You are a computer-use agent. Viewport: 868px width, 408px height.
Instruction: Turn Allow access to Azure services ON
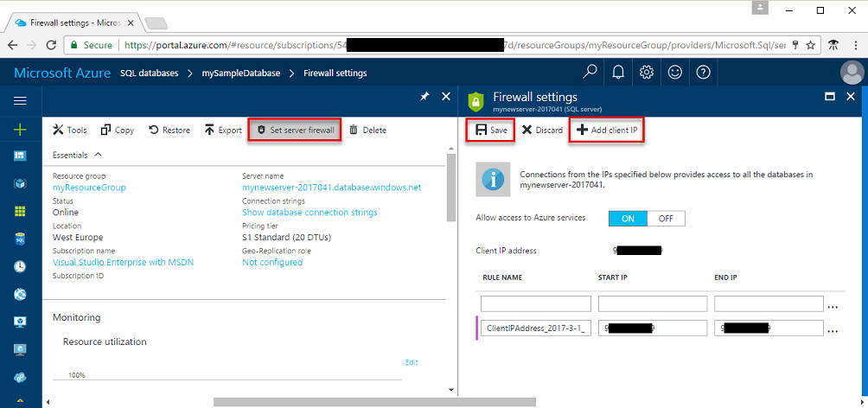[628, 218]
